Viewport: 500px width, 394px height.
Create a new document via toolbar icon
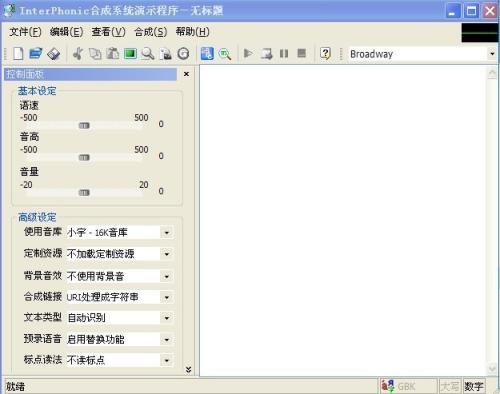tap(18, 53)
